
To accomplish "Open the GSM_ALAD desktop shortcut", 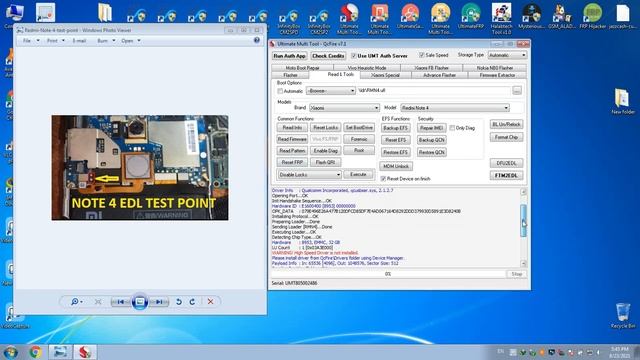I will point(561,17).
